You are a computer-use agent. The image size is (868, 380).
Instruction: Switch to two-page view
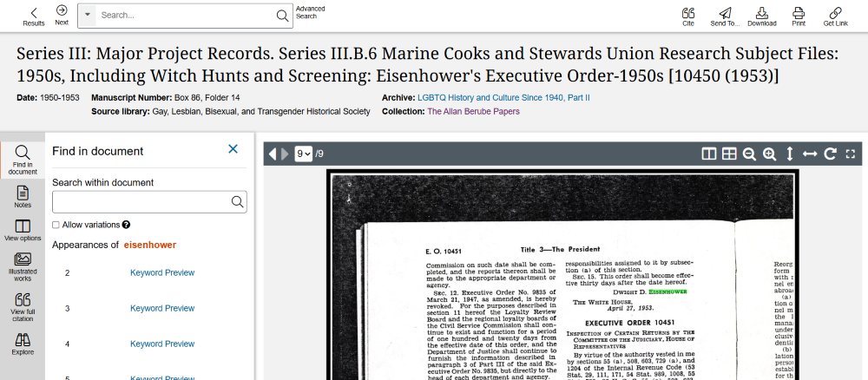(x=708, y=154)
